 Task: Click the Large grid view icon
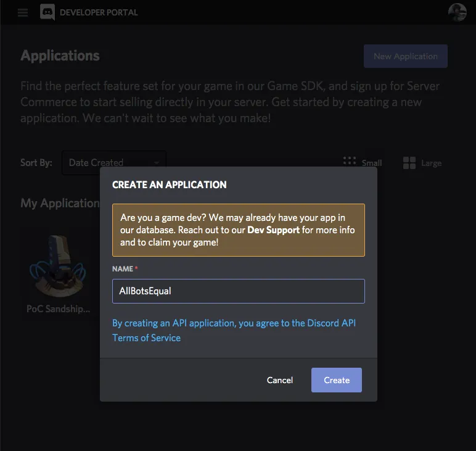(x=409, y=163)
